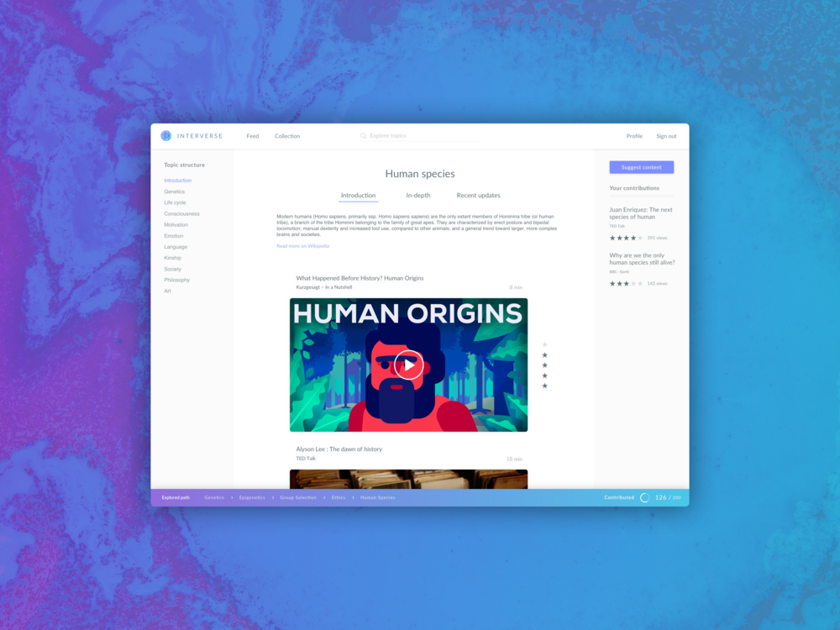840x630 pixels.
Task: Click the search magnifier icon
Action: click(363, 136)
